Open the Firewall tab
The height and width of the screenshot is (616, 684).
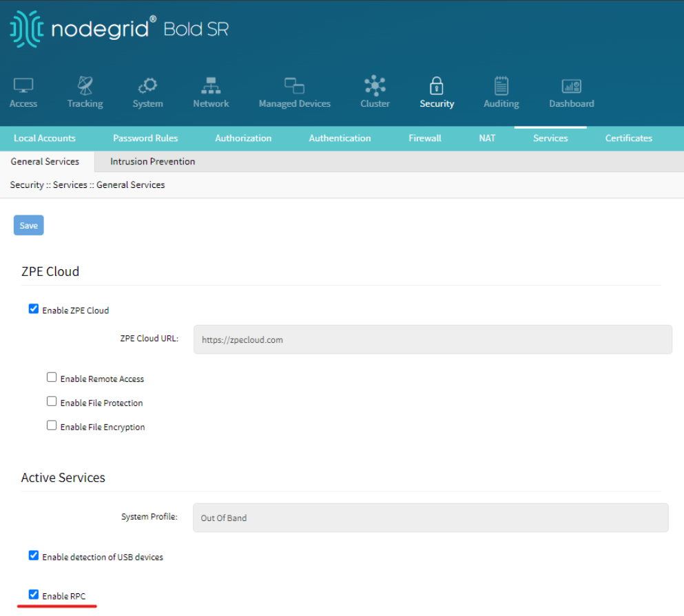click(425, 138)
